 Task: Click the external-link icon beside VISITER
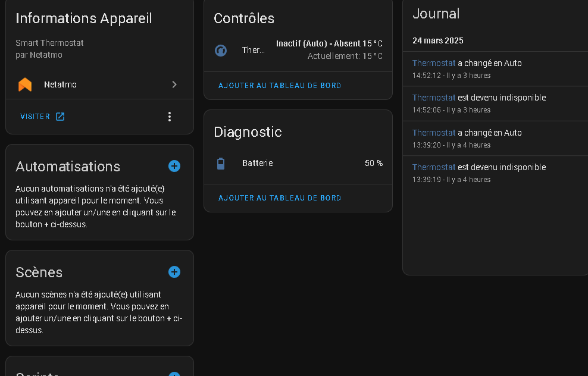(60, 117)
